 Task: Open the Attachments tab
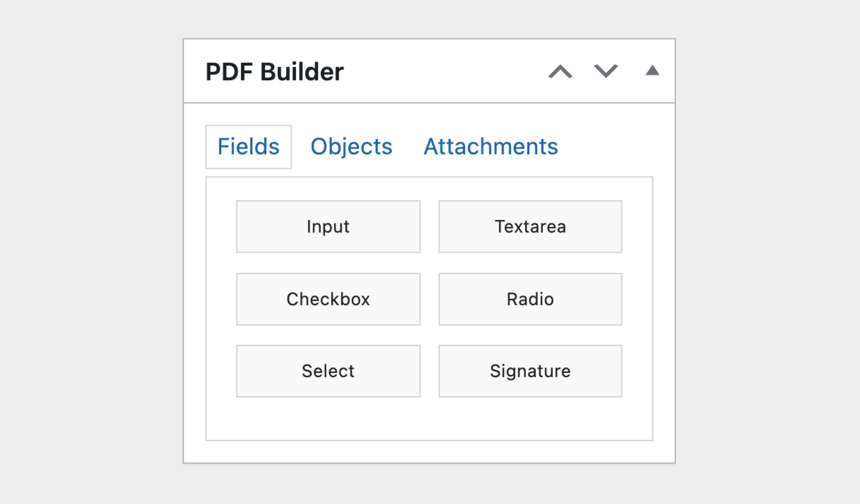tap(491, 147)
